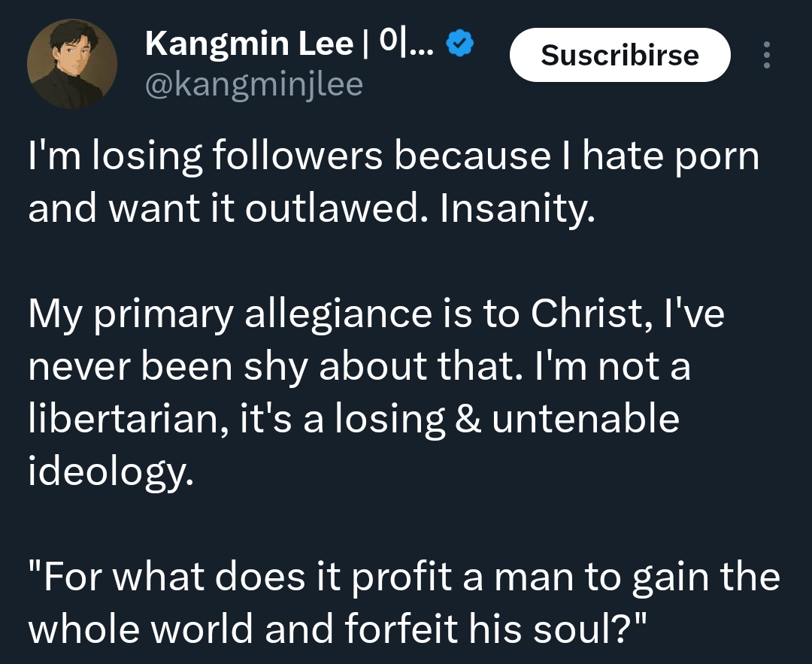Open Kangmin Lee's profile avatar
This screenshot has width=812, height=664.
(72, 64)
